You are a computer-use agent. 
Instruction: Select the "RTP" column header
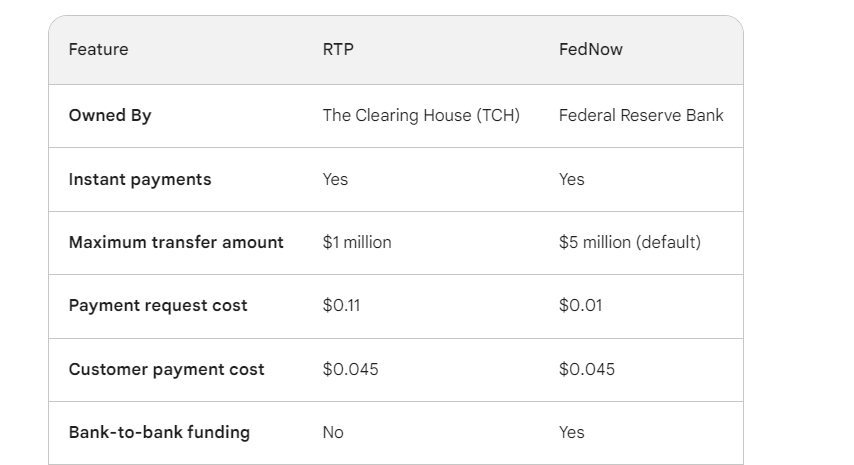pos(338,49)
